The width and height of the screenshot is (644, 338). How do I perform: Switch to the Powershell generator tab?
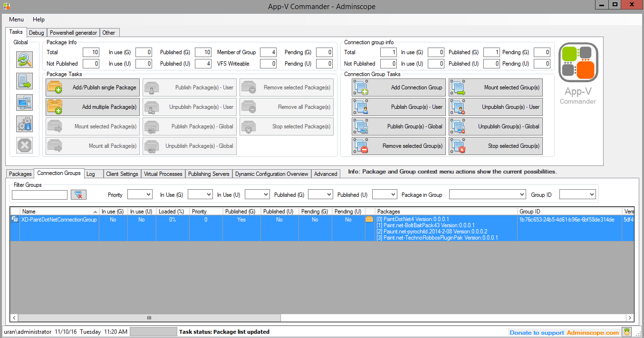pos(73,33)
